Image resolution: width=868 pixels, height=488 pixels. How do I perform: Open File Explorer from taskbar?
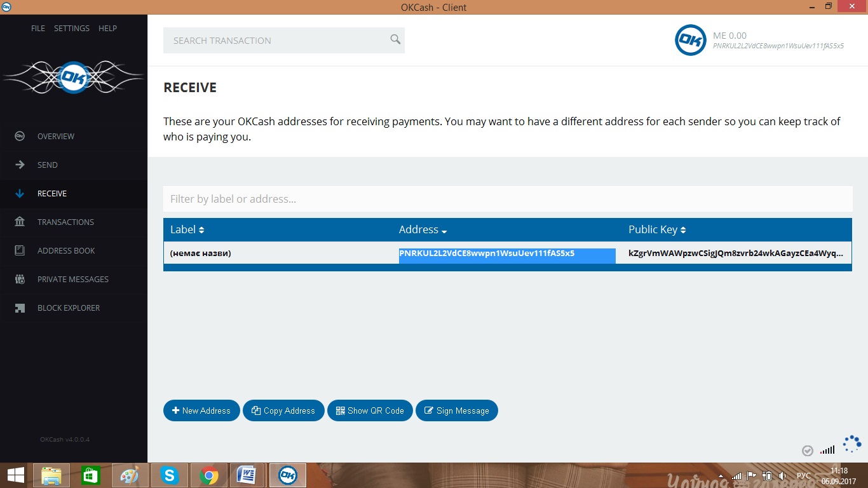point(51,475)
